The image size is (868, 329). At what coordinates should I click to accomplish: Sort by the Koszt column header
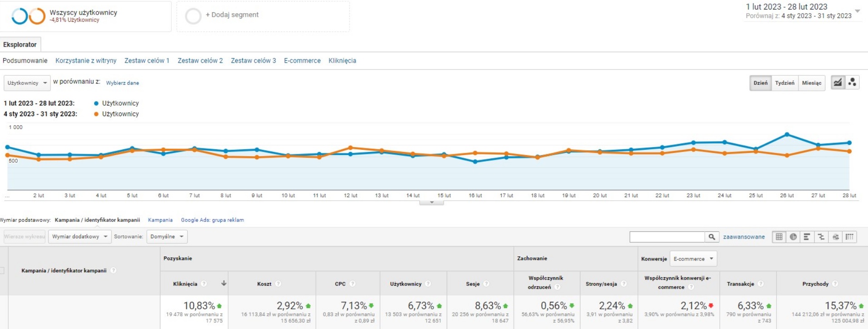pyautogui.click(x=264, y=284)
